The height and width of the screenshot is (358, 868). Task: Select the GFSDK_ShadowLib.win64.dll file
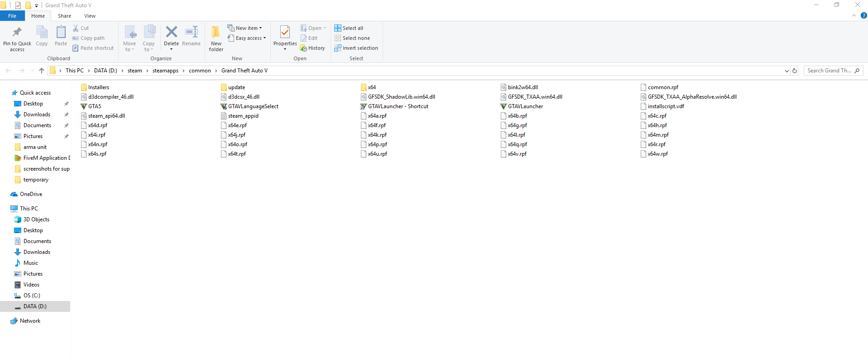tap(398, 97)
